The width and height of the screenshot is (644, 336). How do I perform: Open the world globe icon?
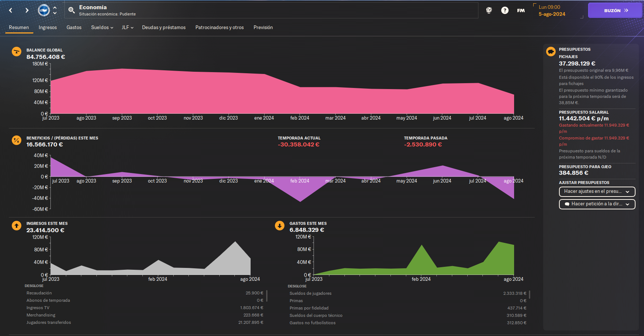point(489,10)
